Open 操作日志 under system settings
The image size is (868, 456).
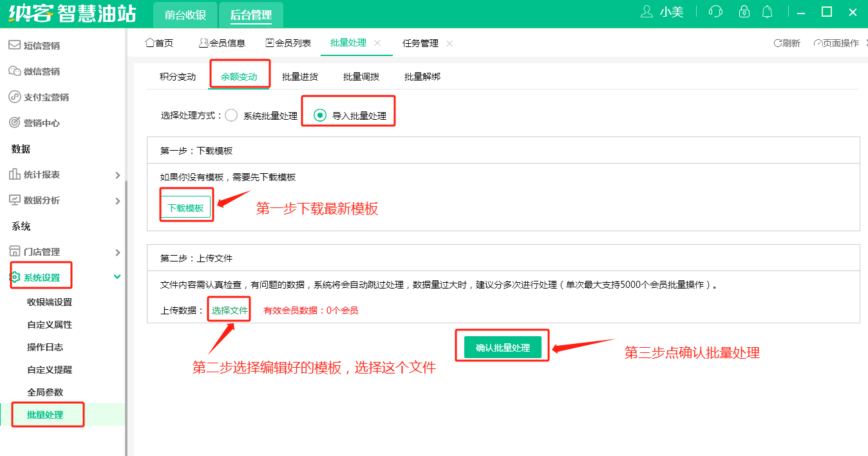pos(45,347)
